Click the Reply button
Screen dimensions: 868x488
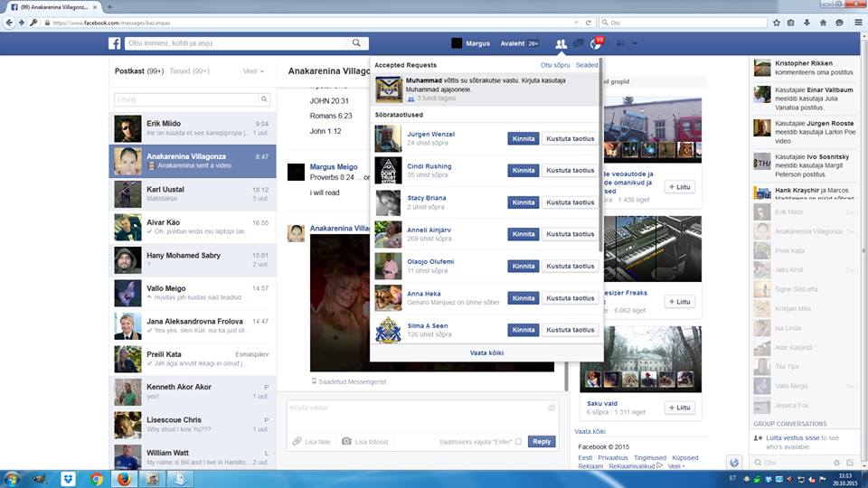(542, 442)
